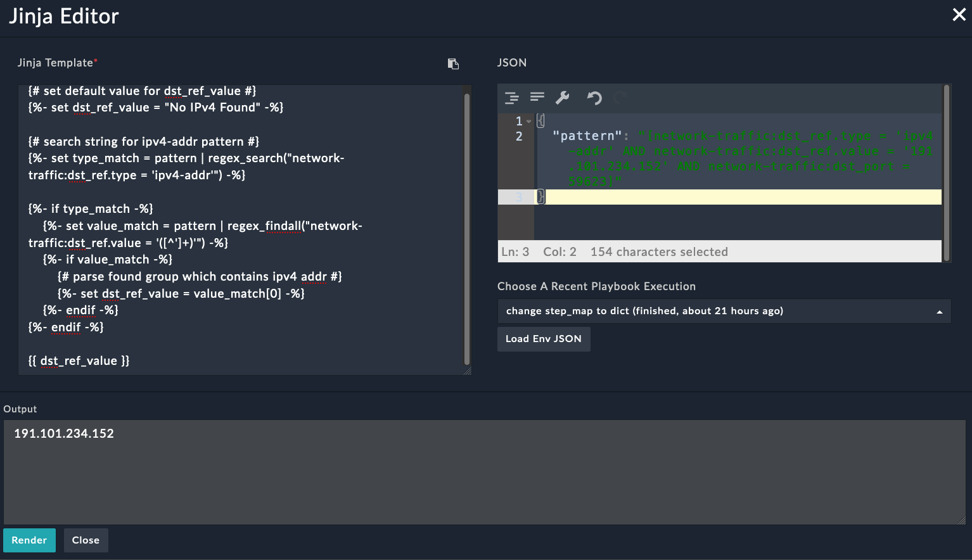
Task: Click the "154 characters selected" status text
Action: [x=659, y=252]
